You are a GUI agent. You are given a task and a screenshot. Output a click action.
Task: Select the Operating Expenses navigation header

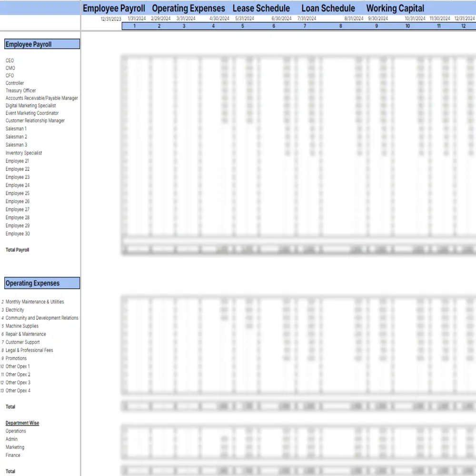click(x=188, y=8)
